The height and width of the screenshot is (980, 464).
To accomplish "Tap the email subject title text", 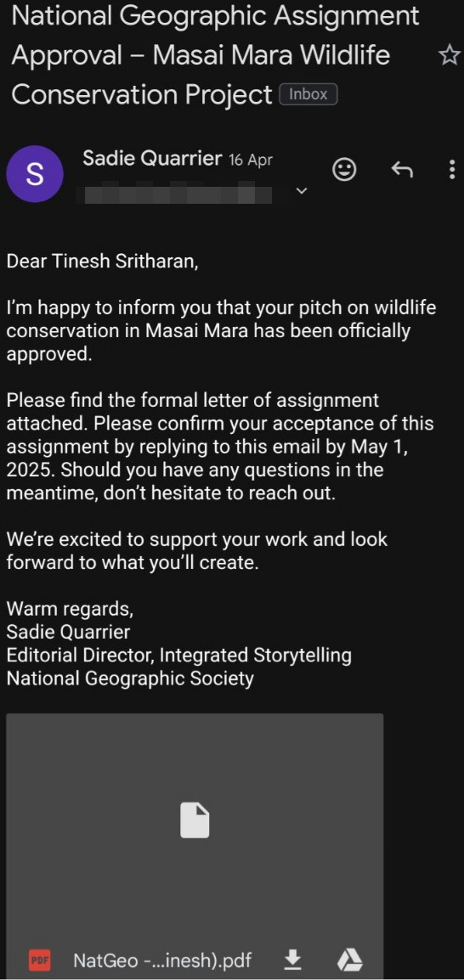I will [216, 56].
